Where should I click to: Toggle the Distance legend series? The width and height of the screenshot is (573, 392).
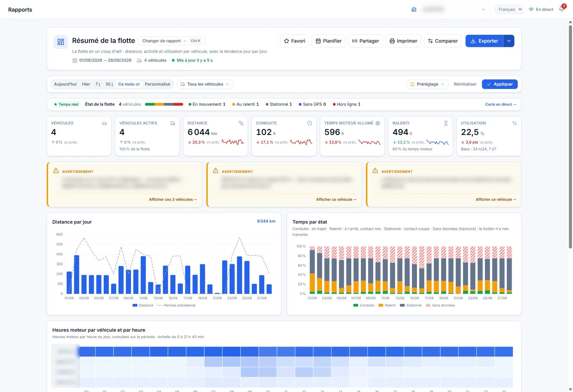pos(143,305)
